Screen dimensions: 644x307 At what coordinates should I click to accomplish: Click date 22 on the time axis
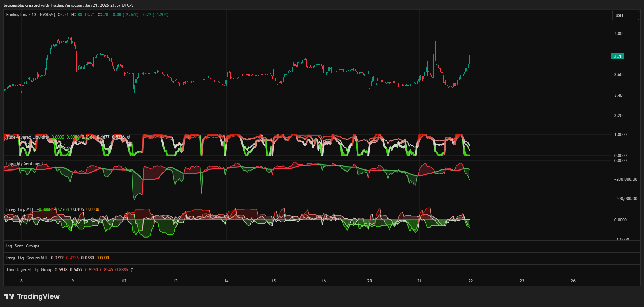point(471,281)
